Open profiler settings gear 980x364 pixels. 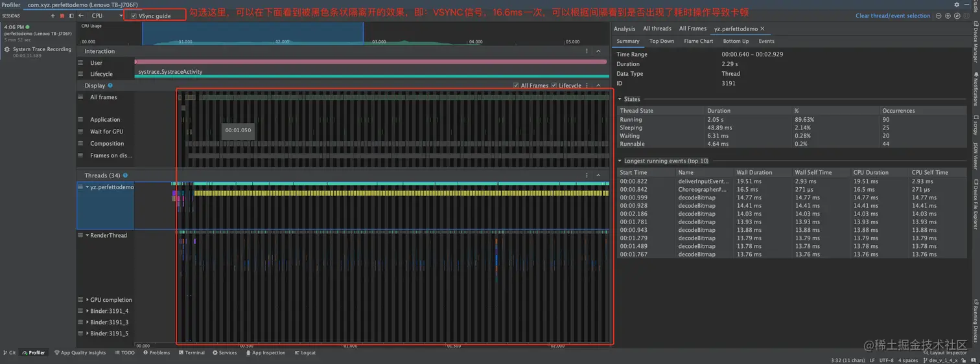coord(956,5)
